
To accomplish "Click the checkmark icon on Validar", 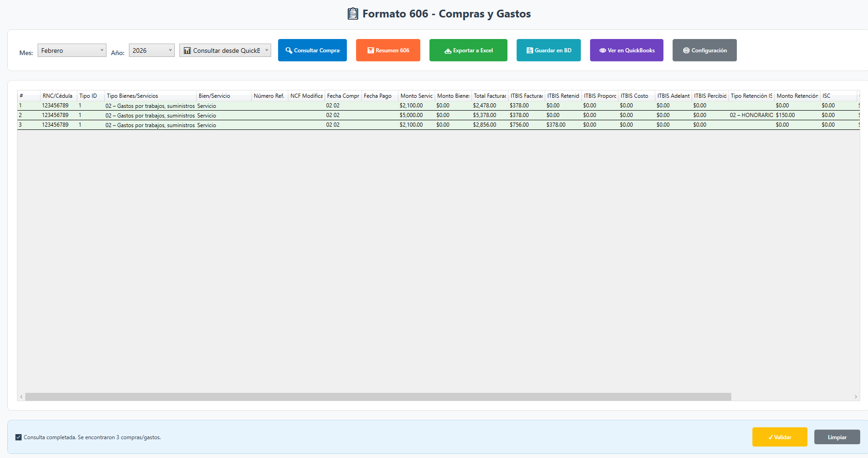I will [x=771, y=437].
